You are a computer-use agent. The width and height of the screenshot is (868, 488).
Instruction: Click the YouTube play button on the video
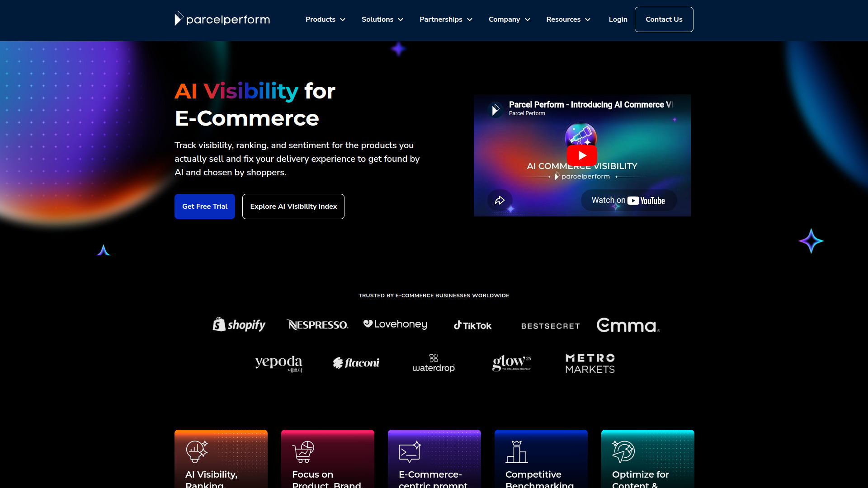[x=582, y=155]
